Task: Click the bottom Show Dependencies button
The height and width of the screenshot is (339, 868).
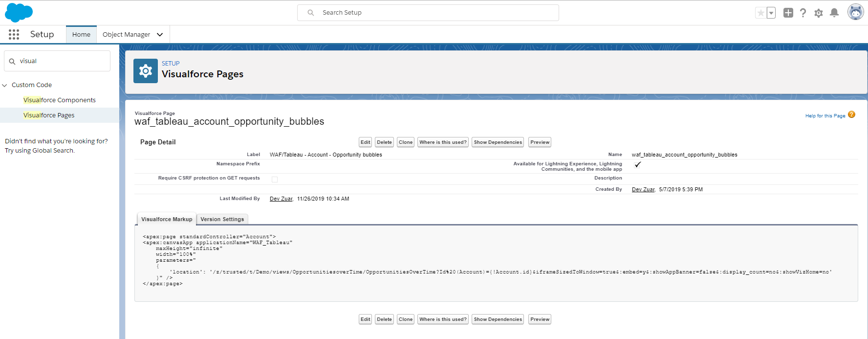Action: 498,319
